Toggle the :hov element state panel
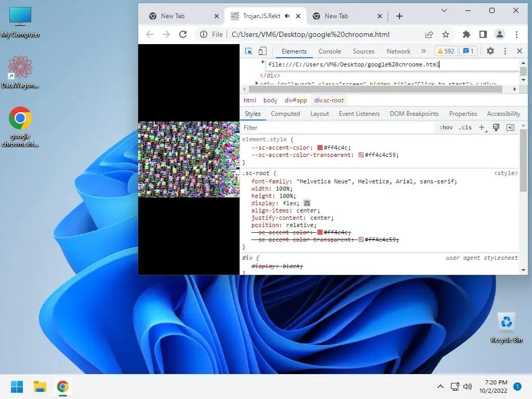532x399 pixels. [446, 128]
